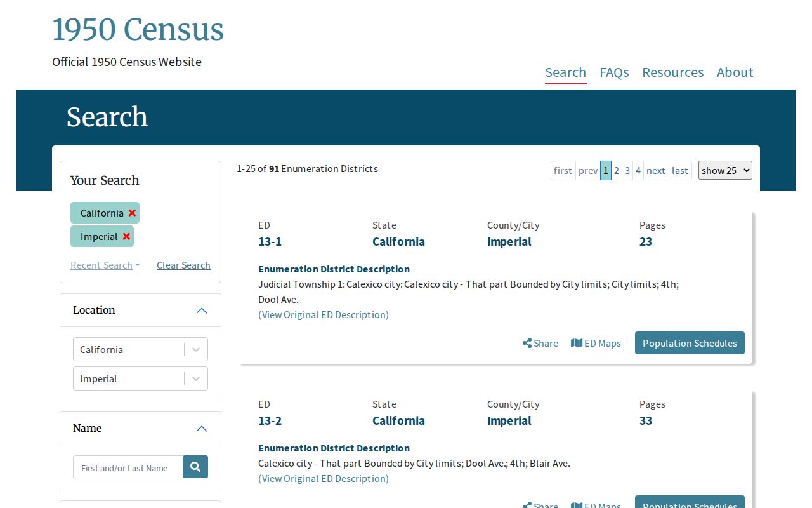812x508 pixels.
Task: Click the 23 pages value for 13-1
Action: [646, 242]
